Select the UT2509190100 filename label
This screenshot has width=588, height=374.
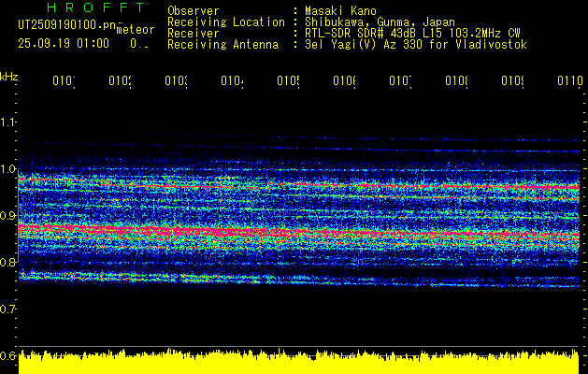coord(62,25)
